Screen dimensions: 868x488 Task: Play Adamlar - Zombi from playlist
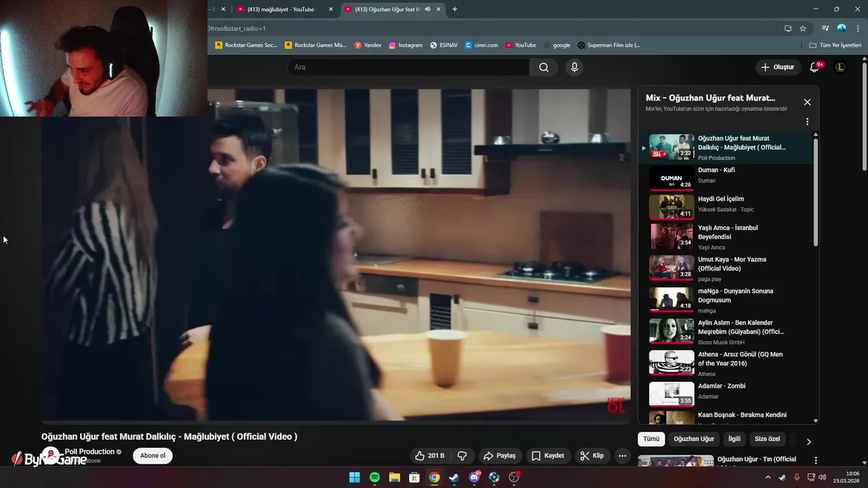point(726,394)
